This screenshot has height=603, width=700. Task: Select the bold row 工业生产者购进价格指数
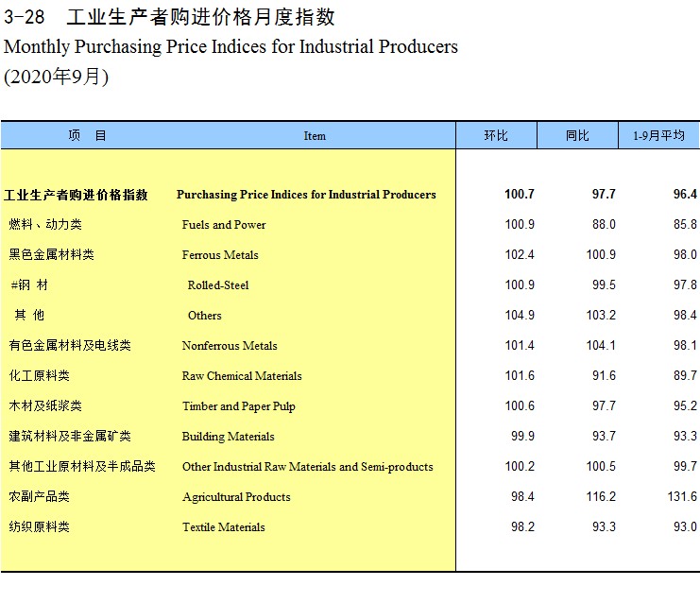(x=76, y=195)
